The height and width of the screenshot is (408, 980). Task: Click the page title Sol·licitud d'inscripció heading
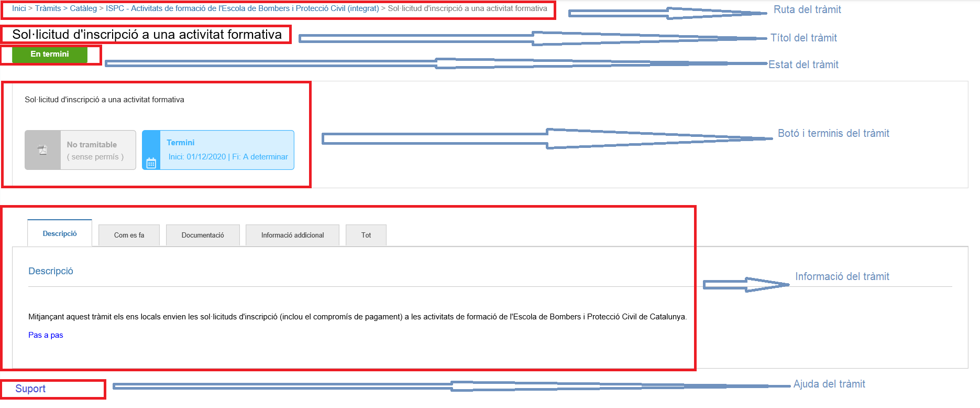tap(147, 35)
